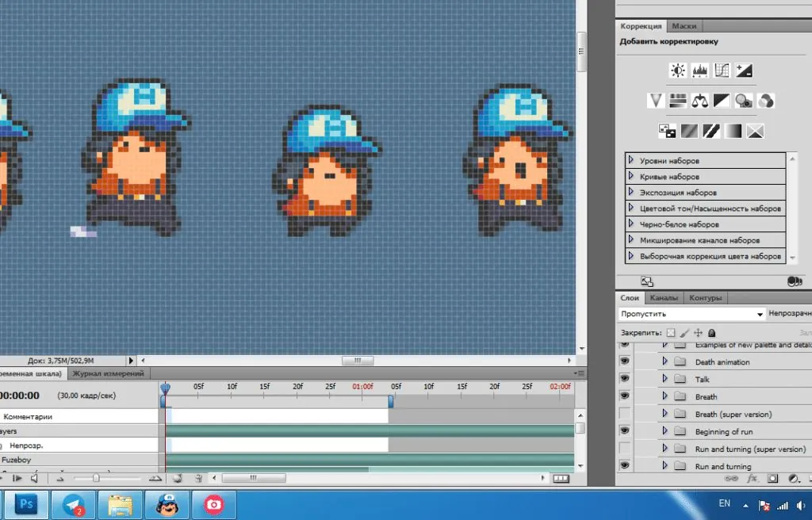Expand the Death animation folder
Image resolution: width=812 pixels, height=520 pixels.
click(665, 361)
